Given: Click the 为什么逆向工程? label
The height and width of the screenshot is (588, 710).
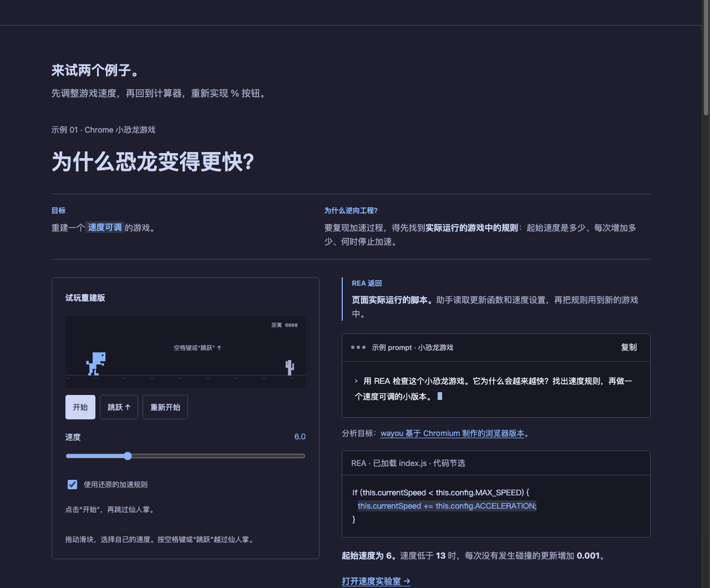Looking at the screenshot, I should [x=351, y=210].
